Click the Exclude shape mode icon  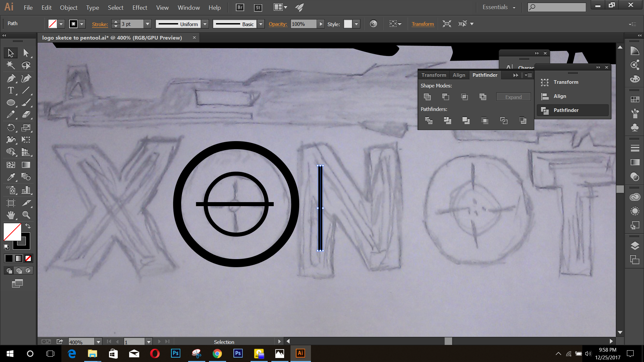pyautogui.click(x=483, y=97)
